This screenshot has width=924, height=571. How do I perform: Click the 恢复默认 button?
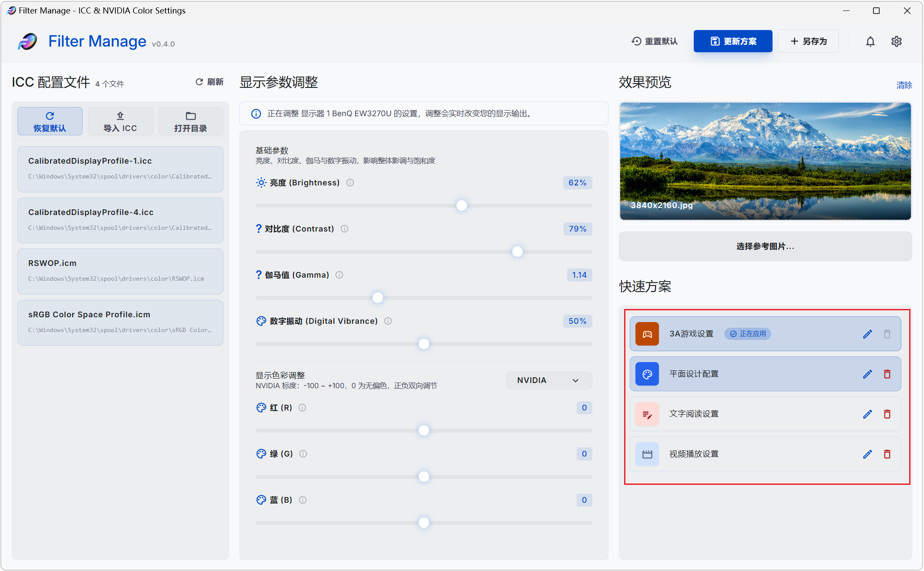[50, 121]
